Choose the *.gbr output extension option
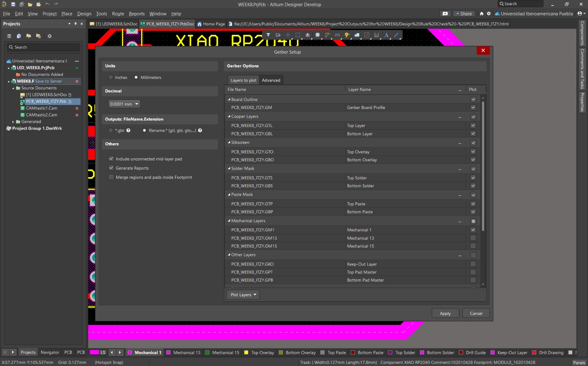The height and width of the screenshot is (366, 588). tap(111, 130)
